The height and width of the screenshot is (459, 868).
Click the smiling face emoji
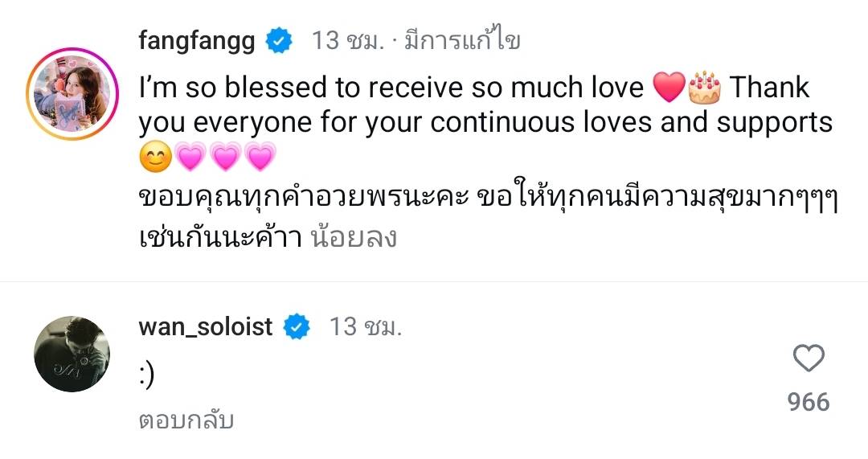point(154,158)
